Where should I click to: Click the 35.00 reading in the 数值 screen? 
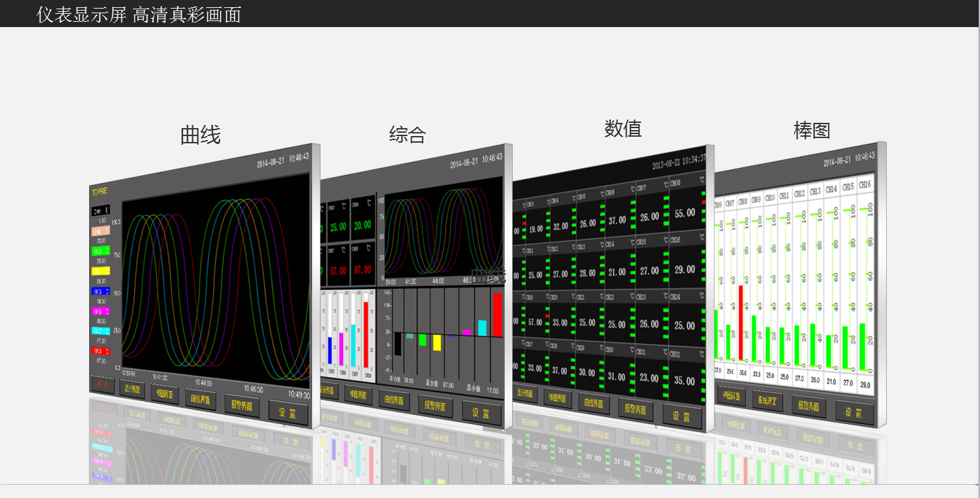pyautogui.click(x=685, y=381)
